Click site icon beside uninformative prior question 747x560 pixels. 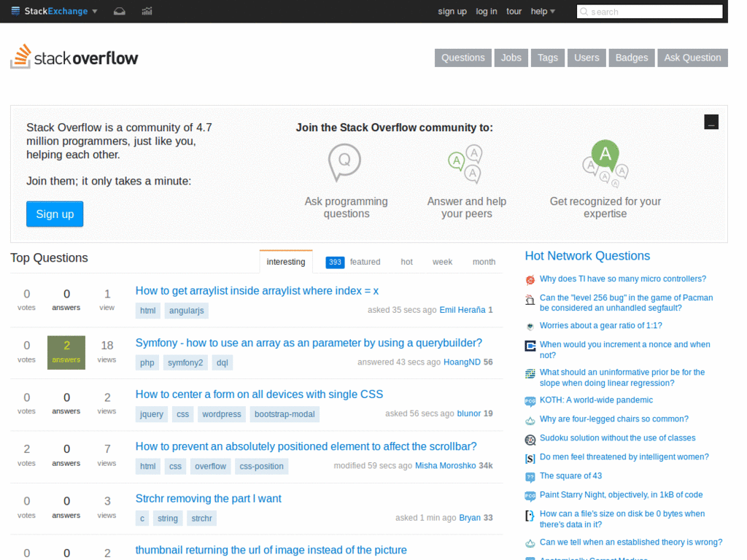(x=530, y=373)
